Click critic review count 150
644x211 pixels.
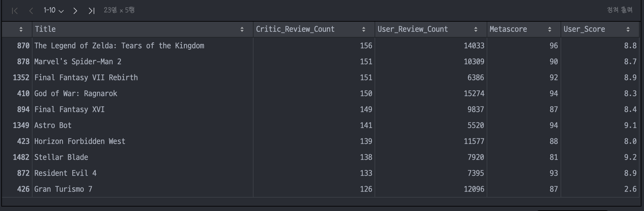(x=366, y=93)
